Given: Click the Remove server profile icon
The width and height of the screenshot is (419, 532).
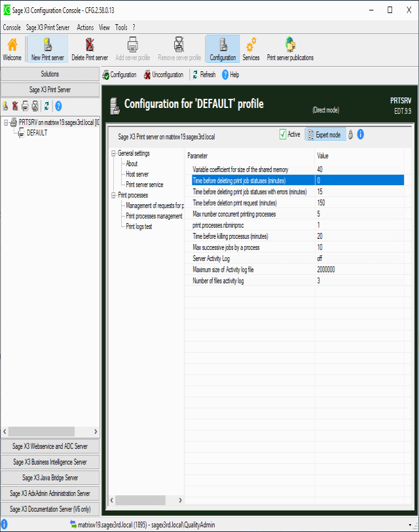Looking at the screenshot, I should coord(179,50).
